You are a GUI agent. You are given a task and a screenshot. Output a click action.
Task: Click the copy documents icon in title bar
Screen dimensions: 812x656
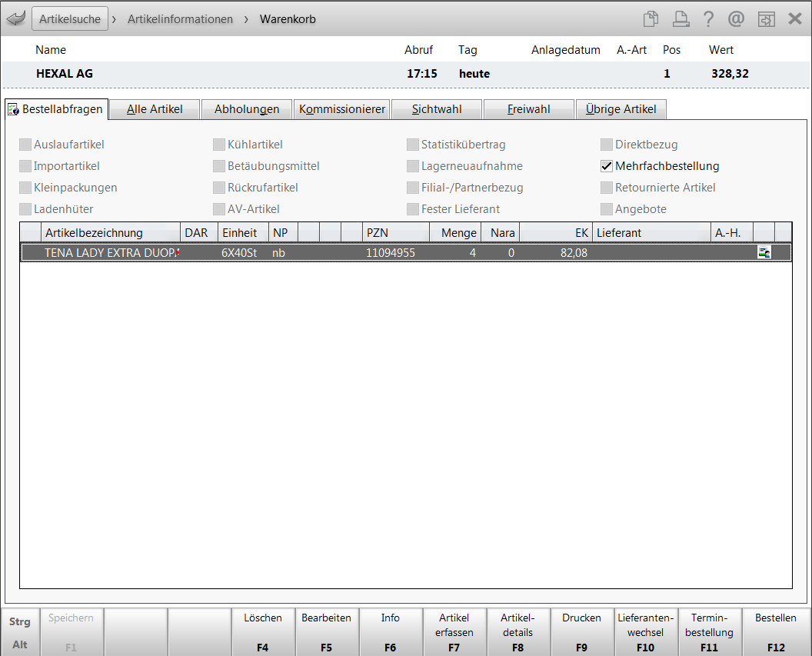[651, 18]
